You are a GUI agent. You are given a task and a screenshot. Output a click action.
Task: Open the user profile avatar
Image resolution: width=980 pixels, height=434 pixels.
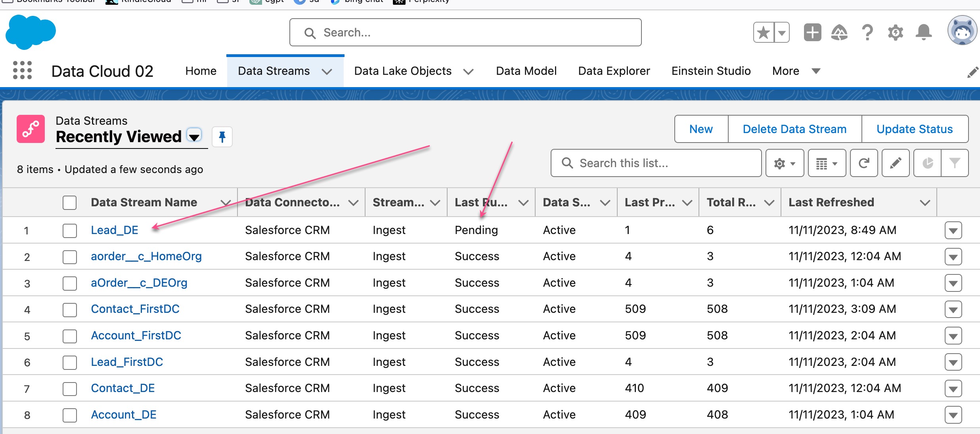(962, 31)
